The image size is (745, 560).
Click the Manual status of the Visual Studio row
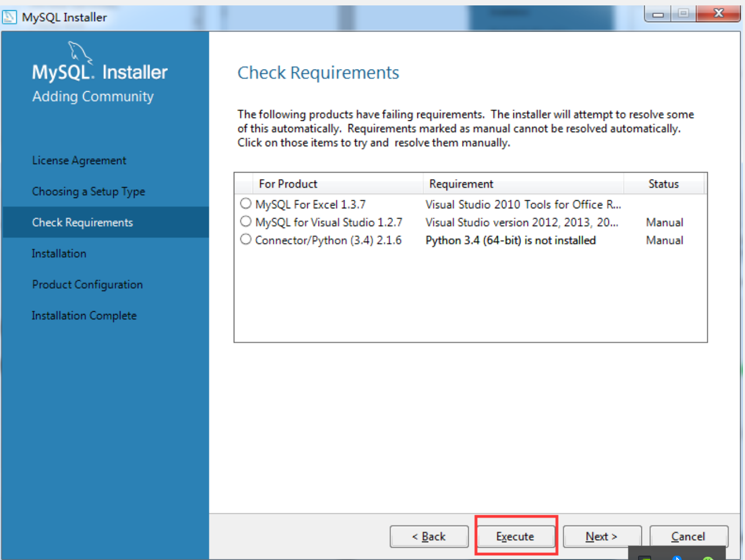[x=665, y=222]
